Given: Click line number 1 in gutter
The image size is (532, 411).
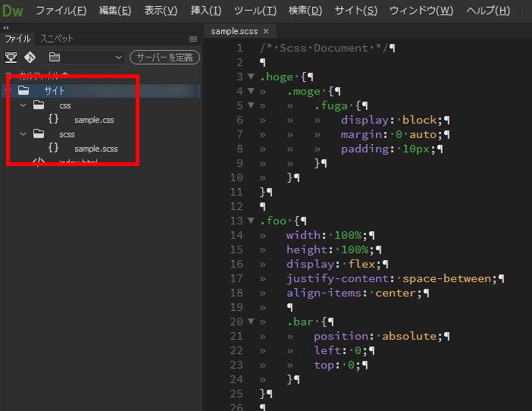Looking at the screenshot, I should (x=239, y=48).
